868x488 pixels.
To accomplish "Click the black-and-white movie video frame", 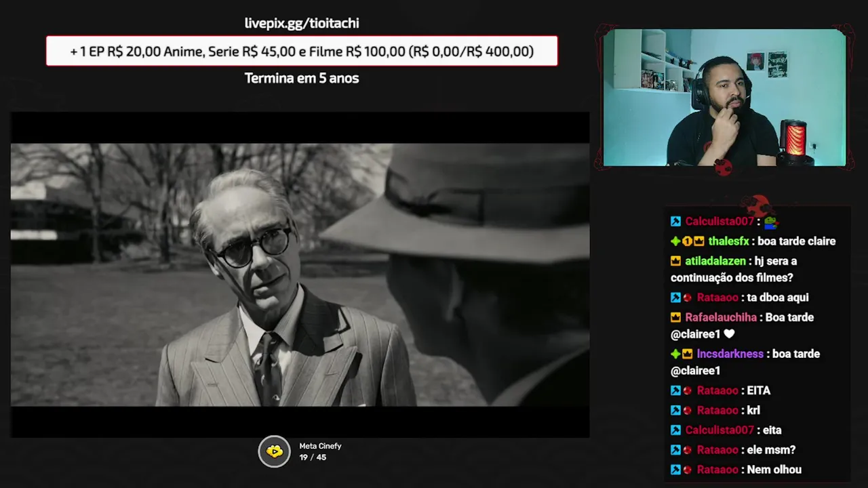I will pyautogui.click(x=300, y=274).
